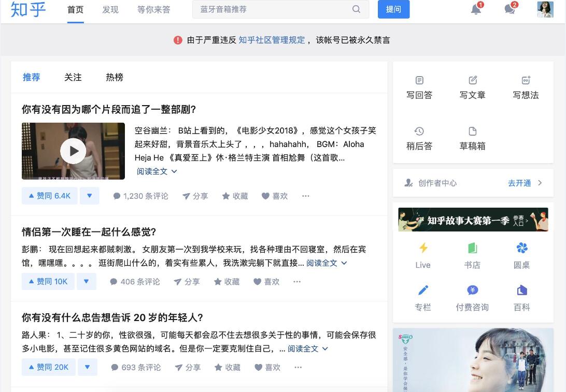Expand 阅读全文 on the 路人果 answer

pyautogui.click(x=307, y=349)
